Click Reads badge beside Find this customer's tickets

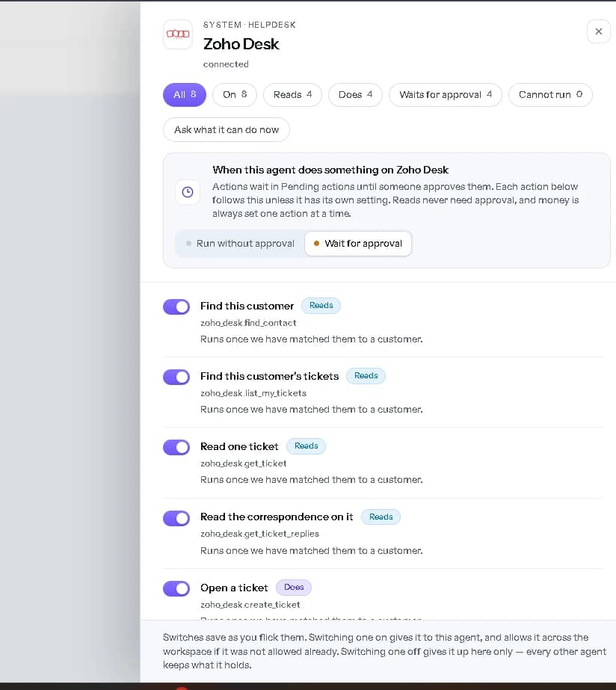click(x=366, y=376)
